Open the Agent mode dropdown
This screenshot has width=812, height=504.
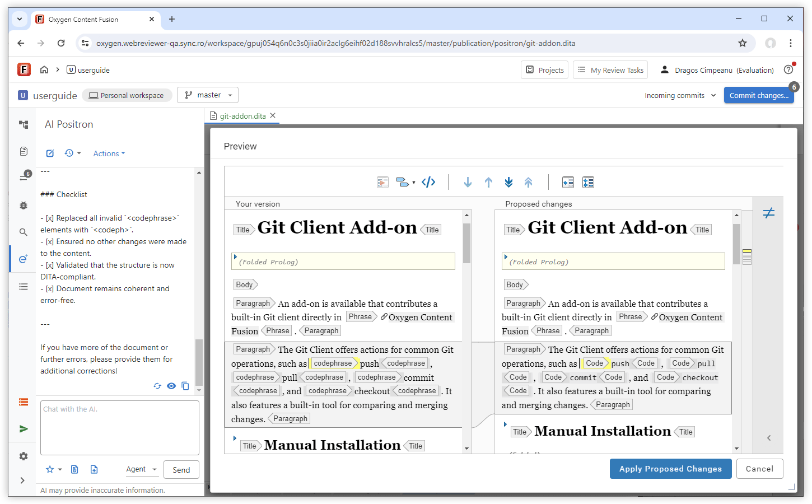141,469
